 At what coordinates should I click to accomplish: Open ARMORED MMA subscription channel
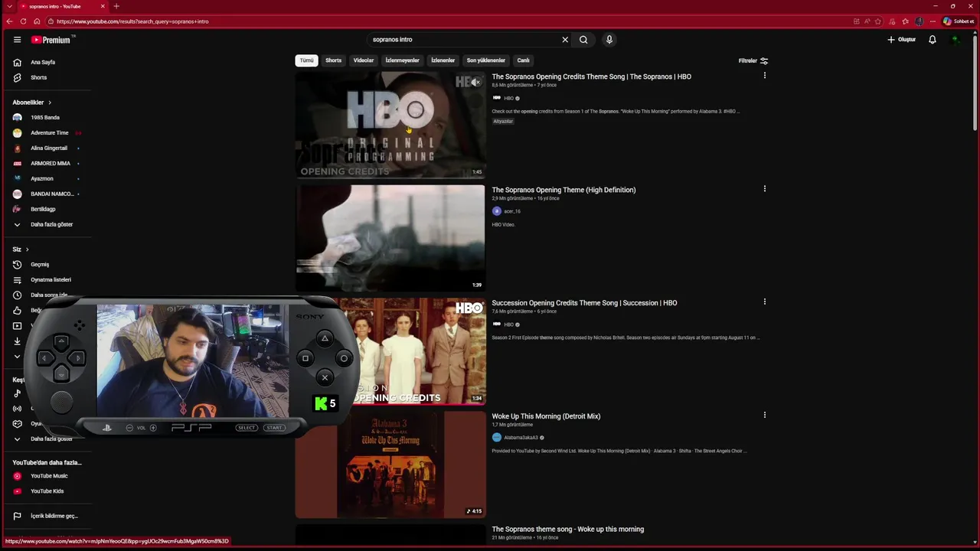(50, 164)
